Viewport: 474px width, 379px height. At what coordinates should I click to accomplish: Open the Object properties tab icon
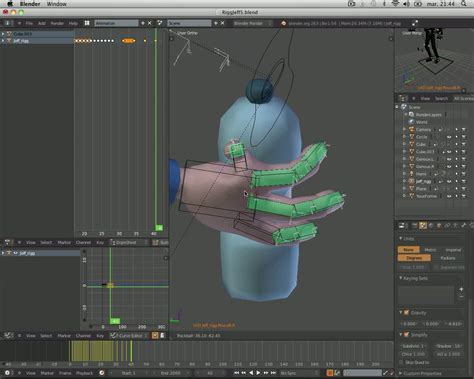coord(439,226)
